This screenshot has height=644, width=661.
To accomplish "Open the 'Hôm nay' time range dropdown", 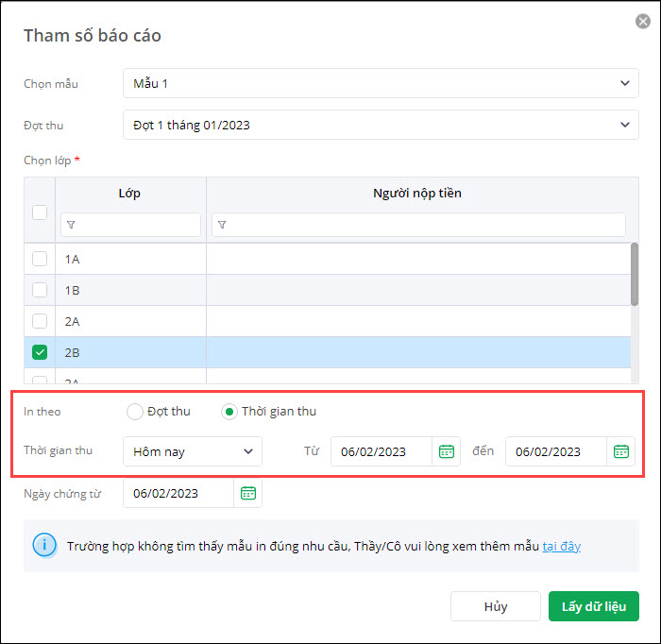I will pos(193,451).
